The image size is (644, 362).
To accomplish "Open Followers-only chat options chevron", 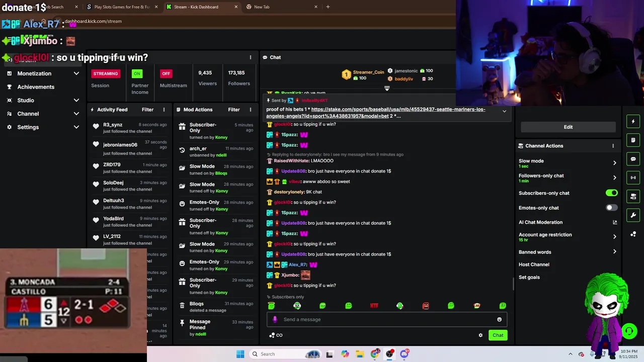I will 614,177.
